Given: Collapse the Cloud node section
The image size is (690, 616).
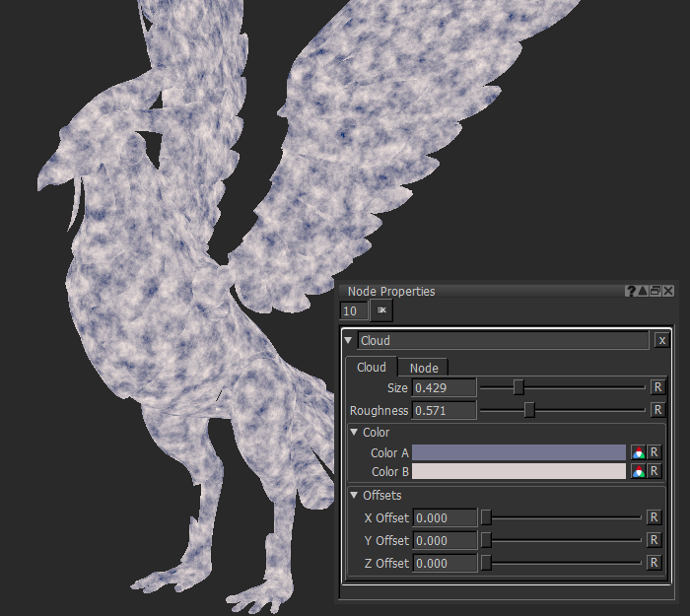Looking at the screenshot, I should pos(349,341).
